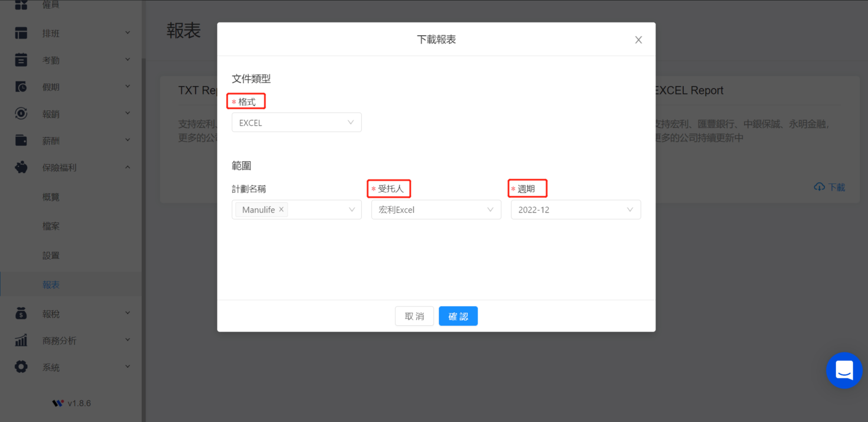The image size is (868, 422).
Task: Open the 報稅 tax filing icon
Action: 21,313
